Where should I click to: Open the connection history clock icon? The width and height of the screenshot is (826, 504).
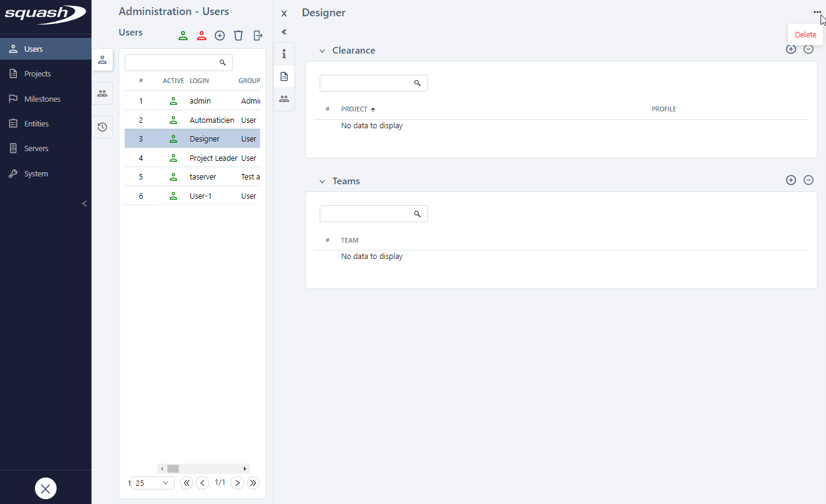pyautogui.click(x=102, y=127)
